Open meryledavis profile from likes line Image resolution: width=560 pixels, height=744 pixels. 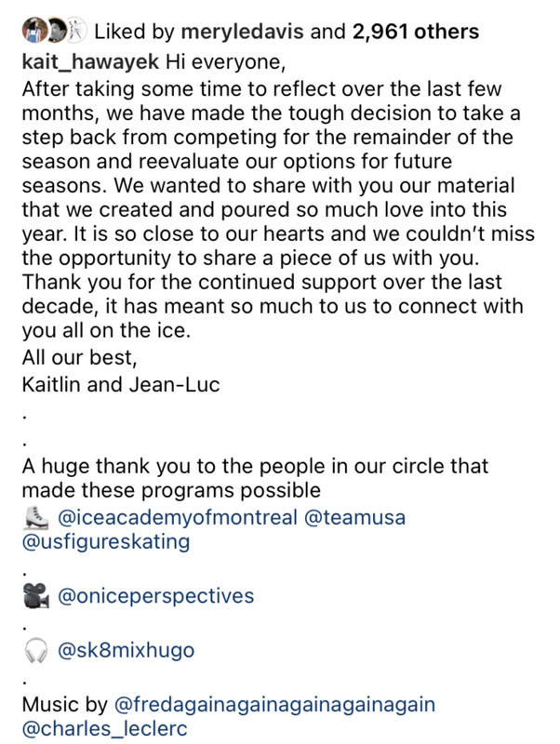coord(242,32)
